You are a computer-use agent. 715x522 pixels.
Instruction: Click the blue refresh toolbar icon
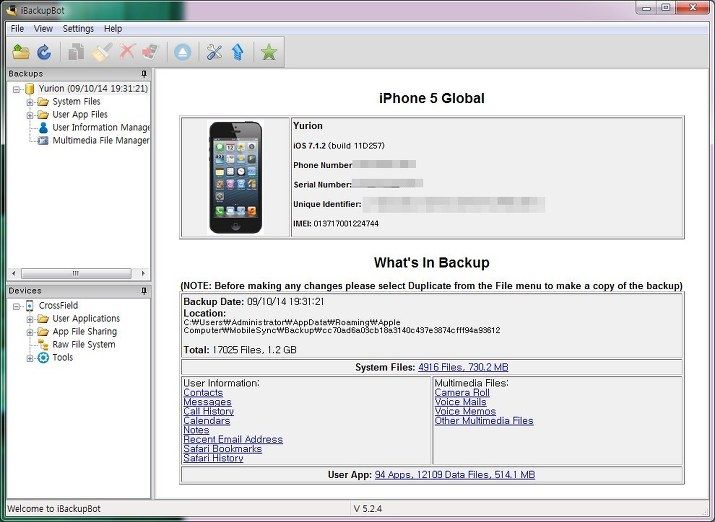pos(44,52)
